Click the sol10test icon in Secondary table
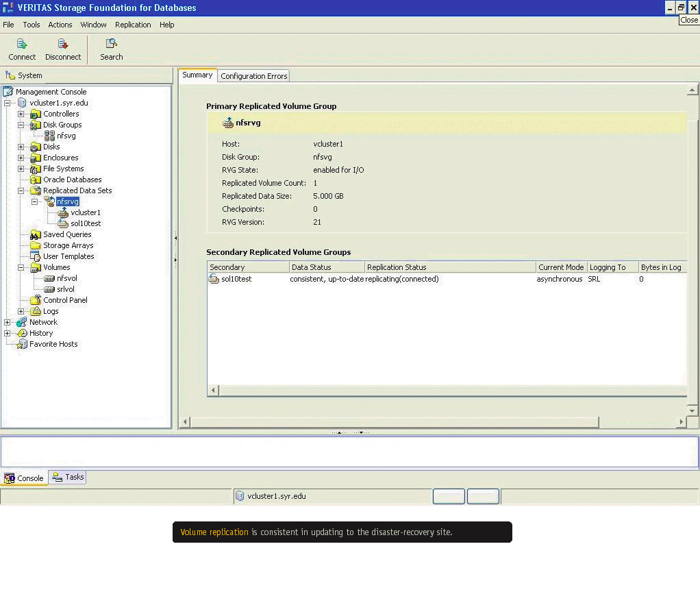 tap(214, 279)
